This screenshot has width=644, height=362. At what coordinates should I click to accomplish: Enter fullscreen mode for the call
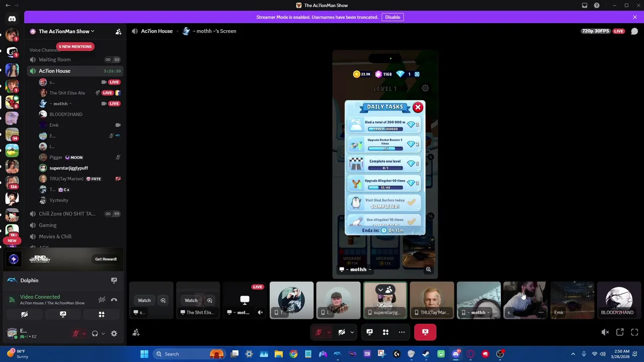click(634, 332)
